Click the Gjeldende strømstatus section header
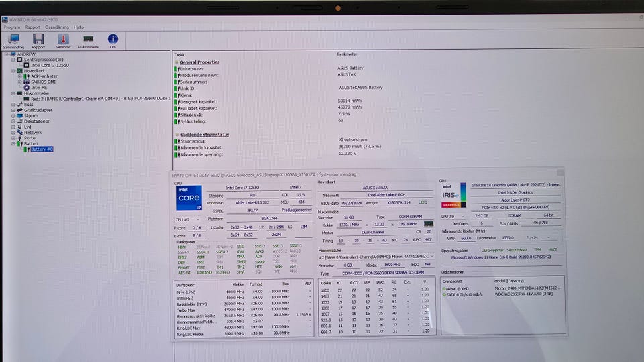The height and width of the screenshot is (362, 644). [x=205, y=135]
